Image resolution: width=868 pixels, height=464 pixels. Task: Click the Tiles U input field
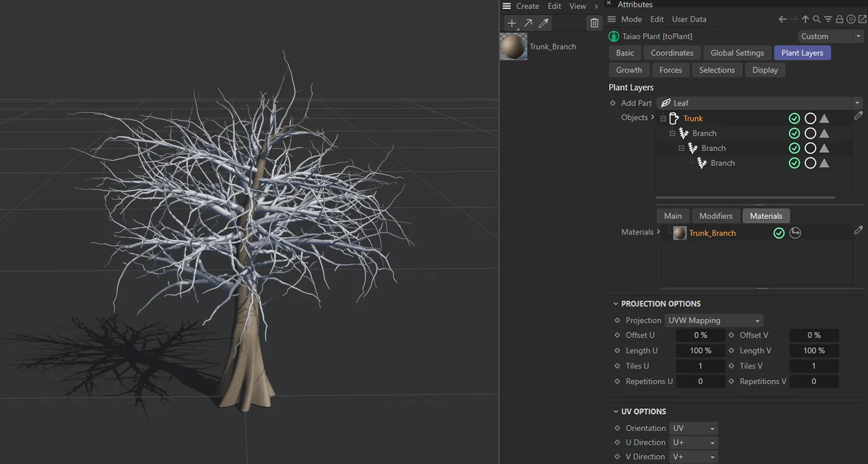(x=700, y=365)
